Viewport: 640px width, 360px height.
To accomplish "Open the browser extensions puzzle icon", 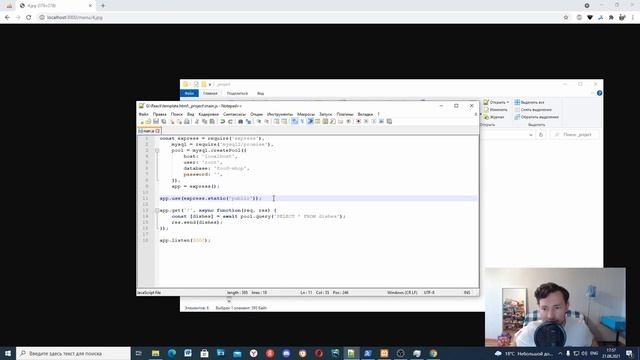I will coord(611,18).
